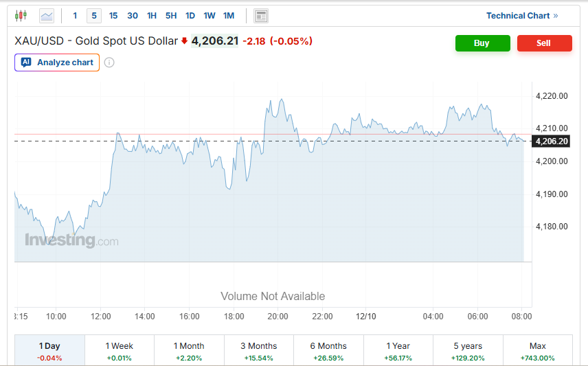Select the 5 minute interval
This screenshot has width=588, height=366.
pos(94,16)
